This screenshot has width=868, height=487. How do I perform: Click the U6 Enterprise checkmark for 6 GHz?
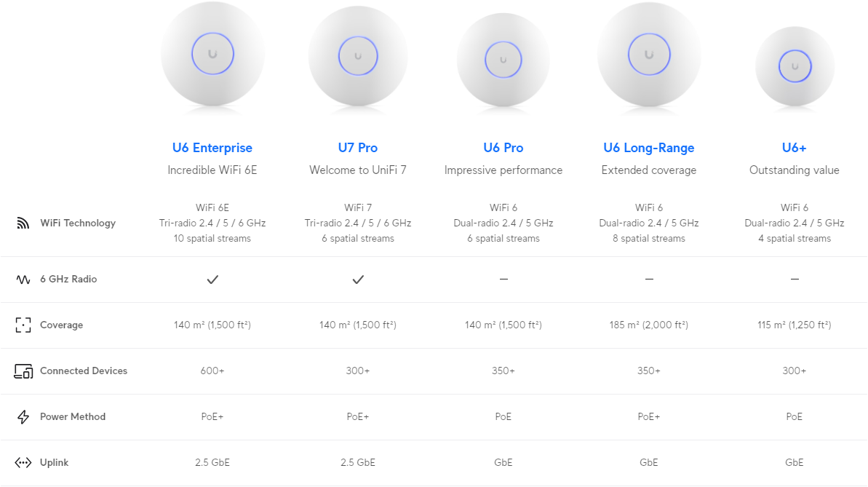212,280
